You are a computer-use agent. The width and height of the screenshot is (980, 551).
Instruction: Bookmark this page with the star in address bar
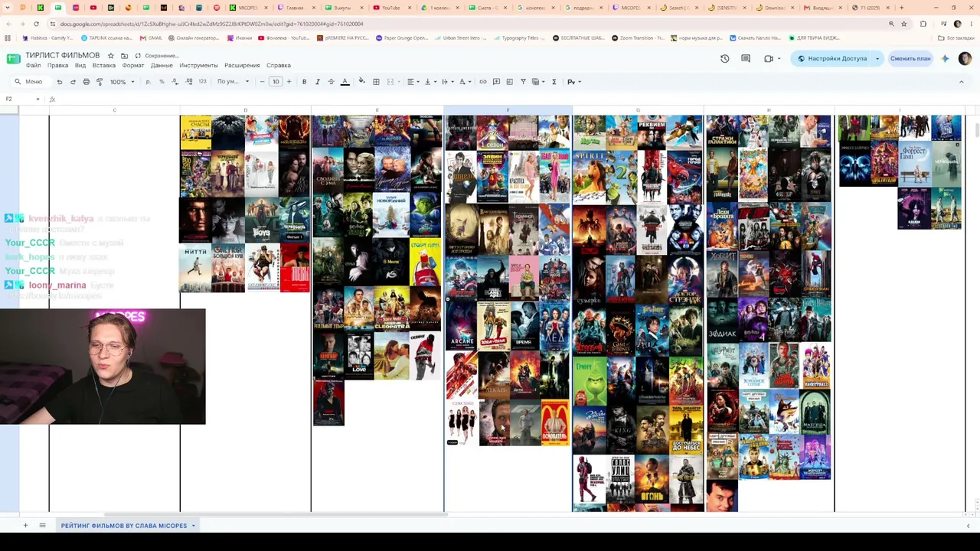904,24
